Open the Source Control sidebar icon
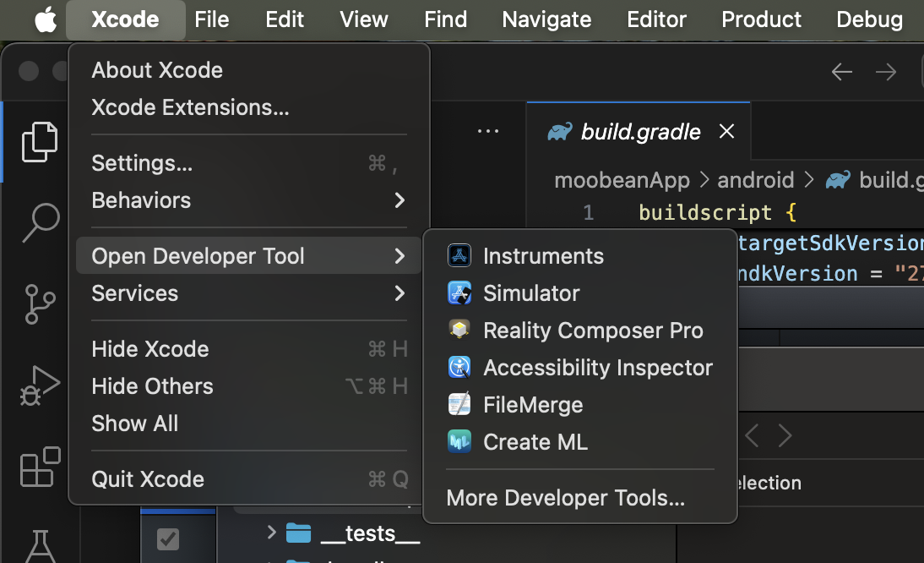The height and width of the screenshot is (563, 924). tap(40, 304)
